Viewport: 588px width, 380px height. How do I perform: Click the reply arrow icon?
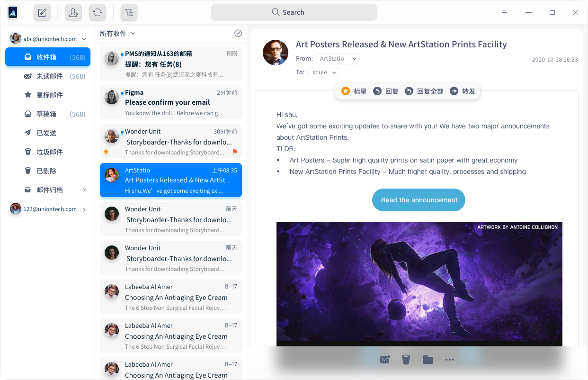(377, 91)
